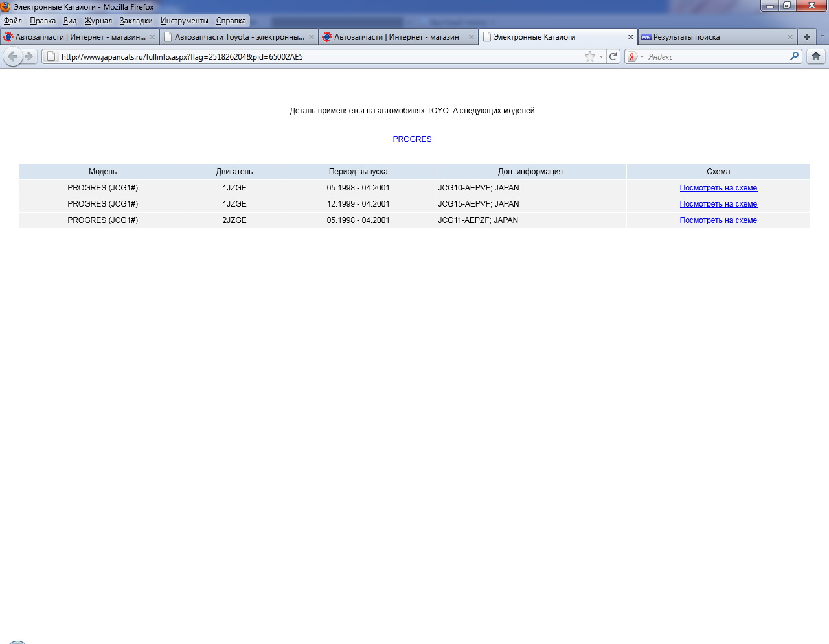Close the Электронные Каталоги tab
Image resolution: width=829 pixels, height=644 pixels.
630,37
